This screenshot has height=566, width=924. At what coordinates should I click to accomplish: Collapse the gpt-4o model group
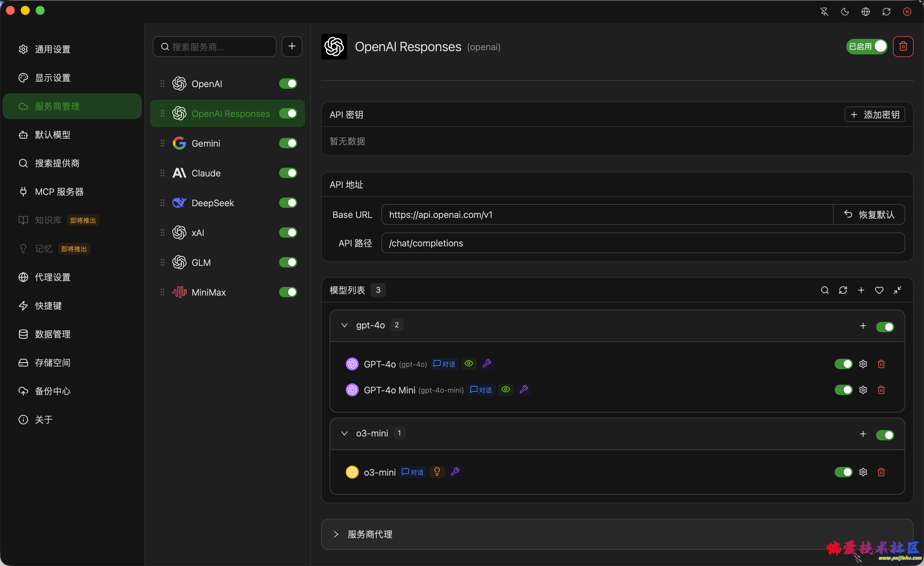(344, 325)
